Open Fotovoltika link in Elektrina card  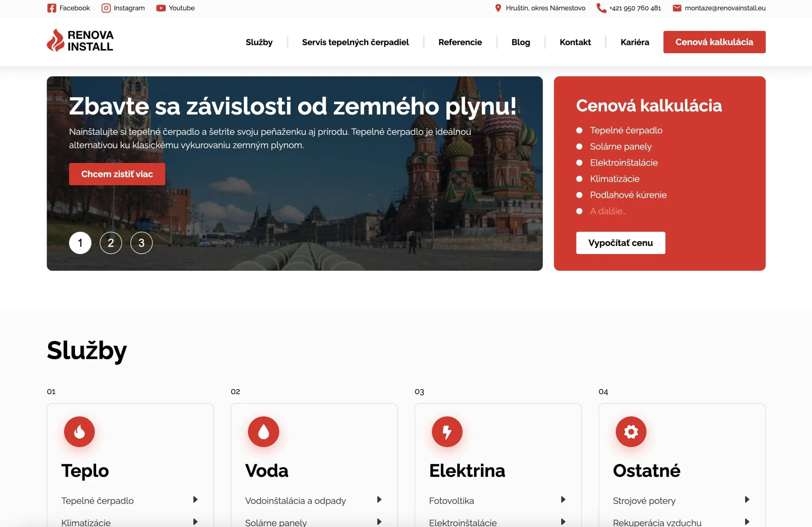coord(451,501)
